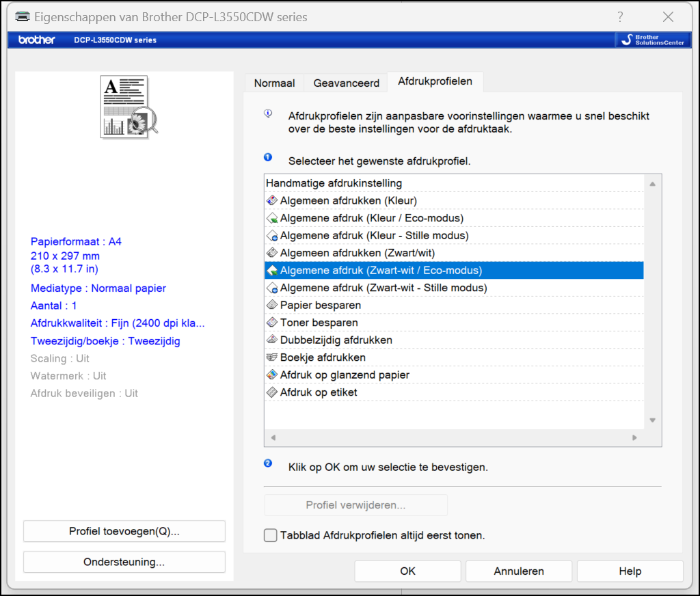This screenshot has height=596, width=700.
Task: Open Help with the Help button
Action: click(630, 571)
